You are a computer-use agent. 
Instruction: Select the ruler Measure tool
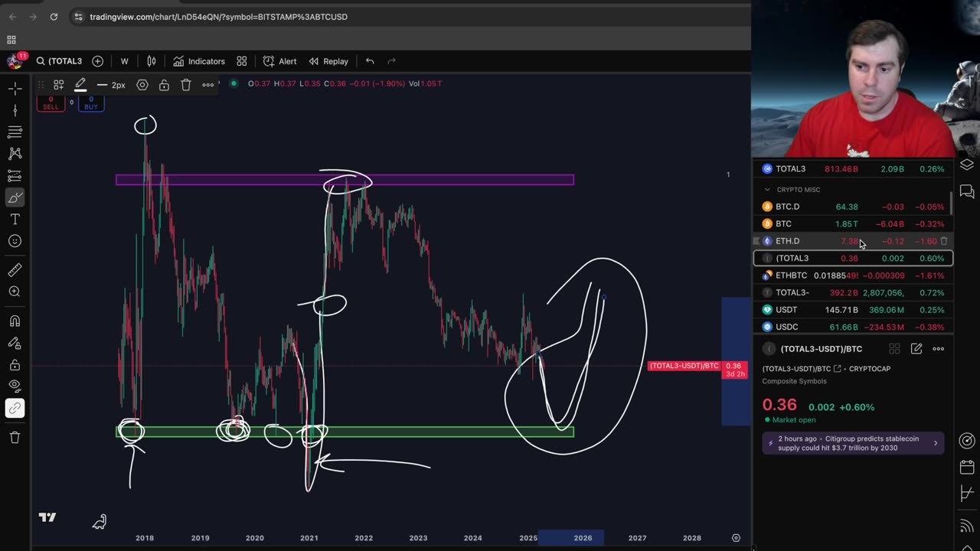(15, 269)
